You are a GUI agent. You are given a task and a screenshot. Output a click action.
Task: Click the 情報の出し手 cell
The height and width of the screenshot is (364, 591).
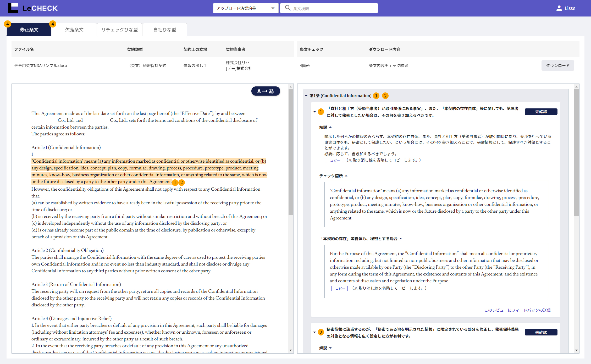point(195,65)
